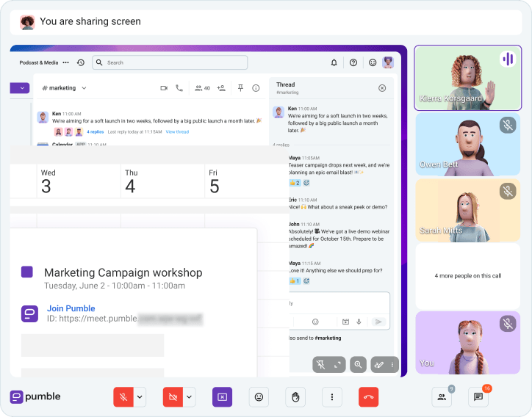Hang up the call
532x417 pixels.
pos(368,396)
